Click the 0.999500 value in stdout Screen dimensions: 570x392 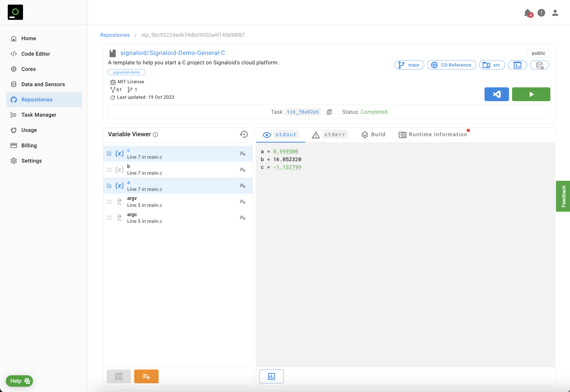tap(285, 151)
